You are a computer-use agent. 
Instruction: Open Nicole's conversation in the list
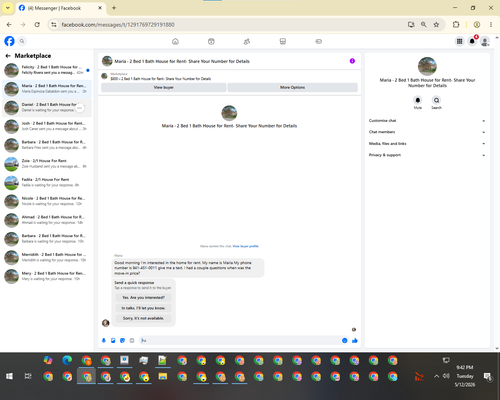[47, 201]
